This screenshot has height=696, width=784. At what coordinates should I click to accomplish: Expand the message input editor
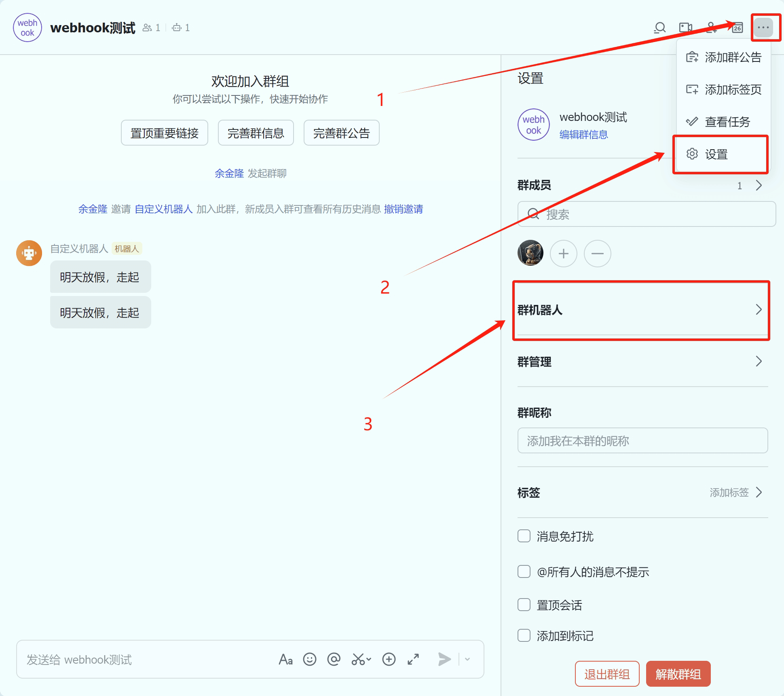pos(413,660)
